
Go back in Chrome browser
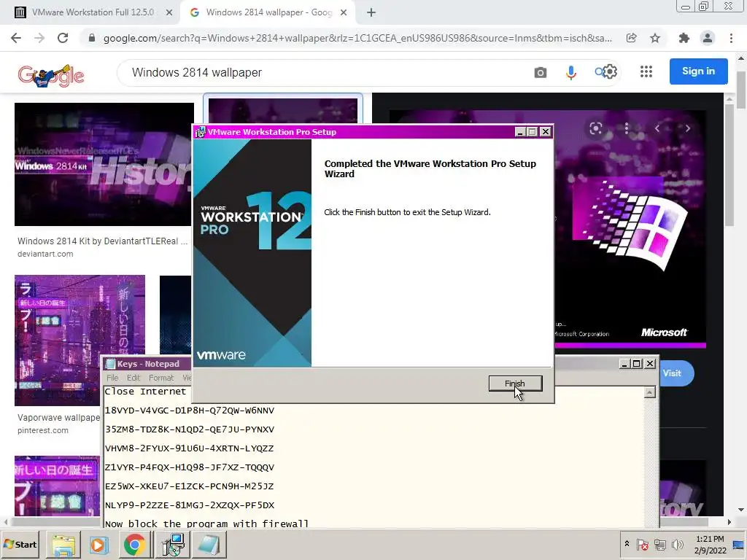pos(16,38)
